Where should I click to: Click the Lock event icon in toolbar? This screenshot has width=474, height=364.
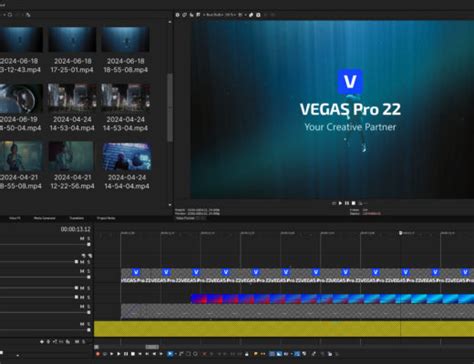(x=247, y=354)
